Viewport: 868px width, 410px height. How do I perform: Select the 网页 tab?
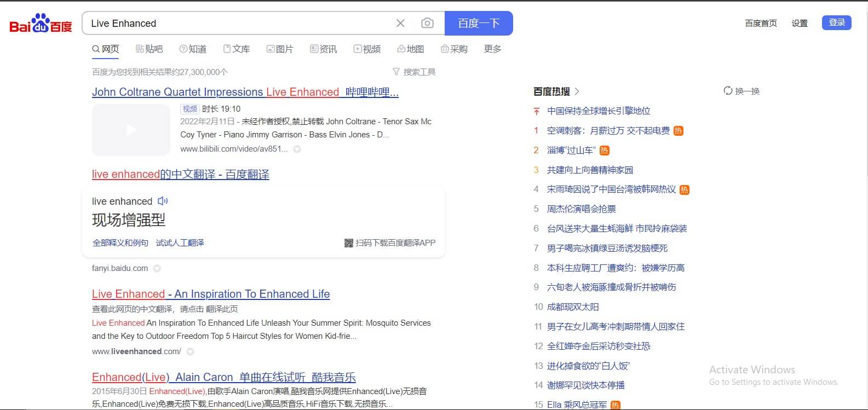pyautogui.click(x=106, y=49)
